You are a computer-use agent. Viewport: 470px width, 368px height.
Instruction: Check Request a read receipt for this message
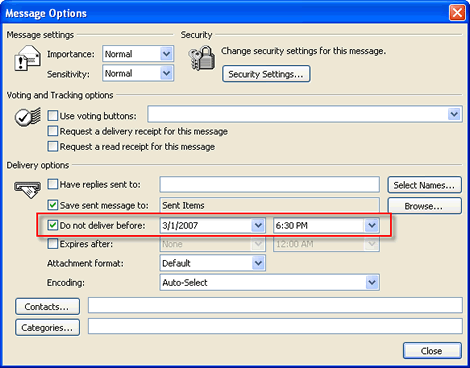point(53,146)
